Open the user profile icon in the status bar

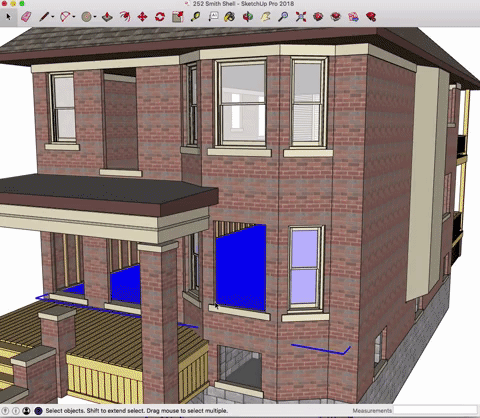27,411
